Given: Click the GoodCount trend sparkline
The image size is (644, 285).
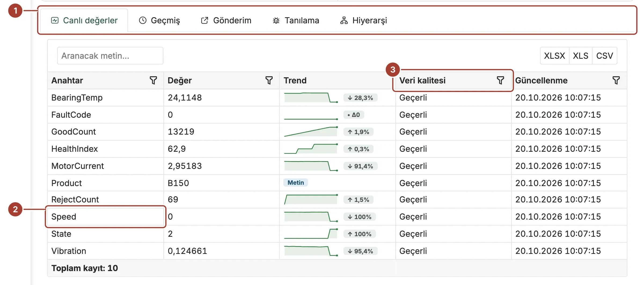Looking at the screenshot, I should point(311,132).
